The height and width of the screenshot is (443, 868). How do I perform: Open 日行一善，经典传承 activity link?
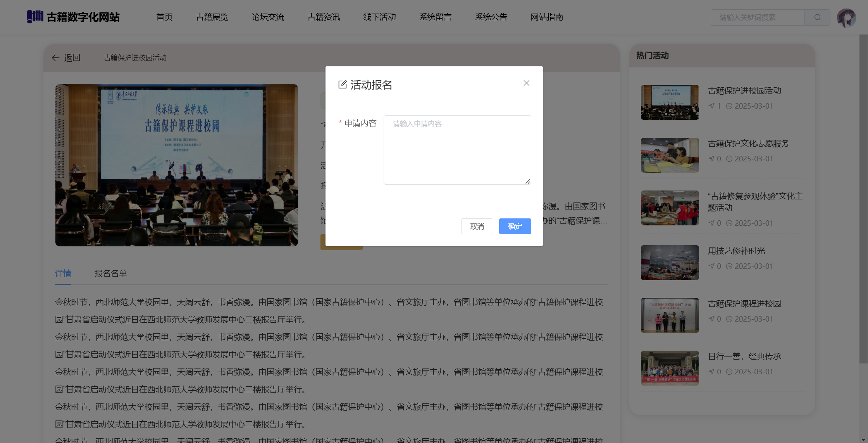pos(744,356)
